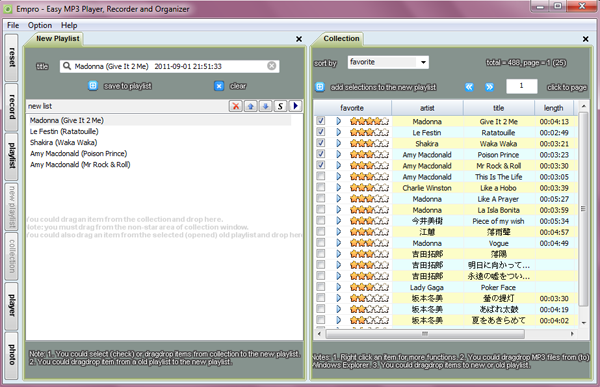Image resolution: width=600 pixels, height=387 pixels.
Task: Close the Collection panel
Action: [x=585, y=39]
